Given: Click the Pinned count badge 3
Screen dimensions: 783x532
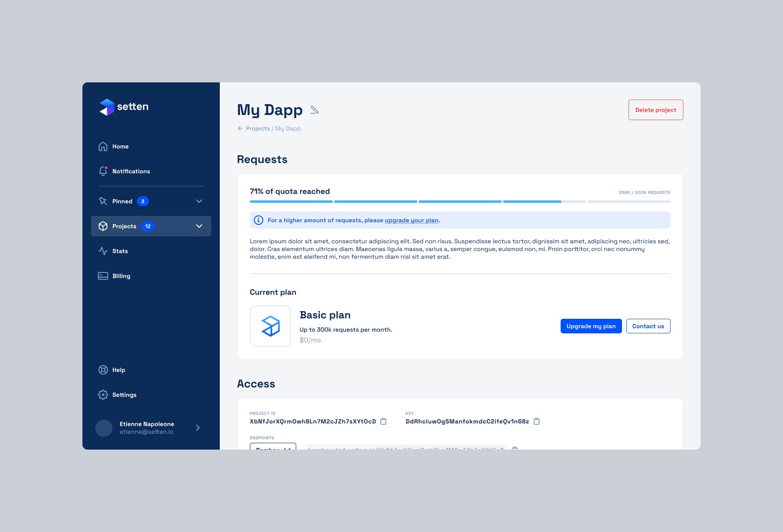Looking at the screenshot, I should point(143,201).
